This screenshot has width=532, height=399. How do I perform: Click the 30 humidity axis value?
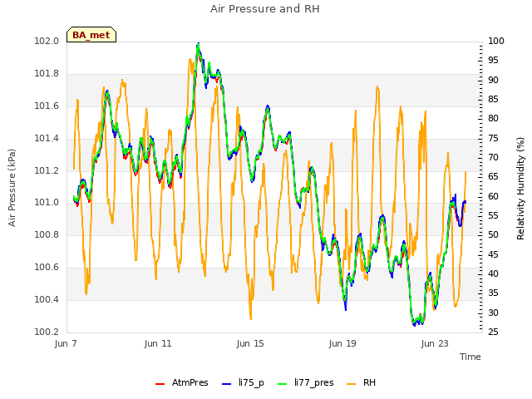[493, 313]
